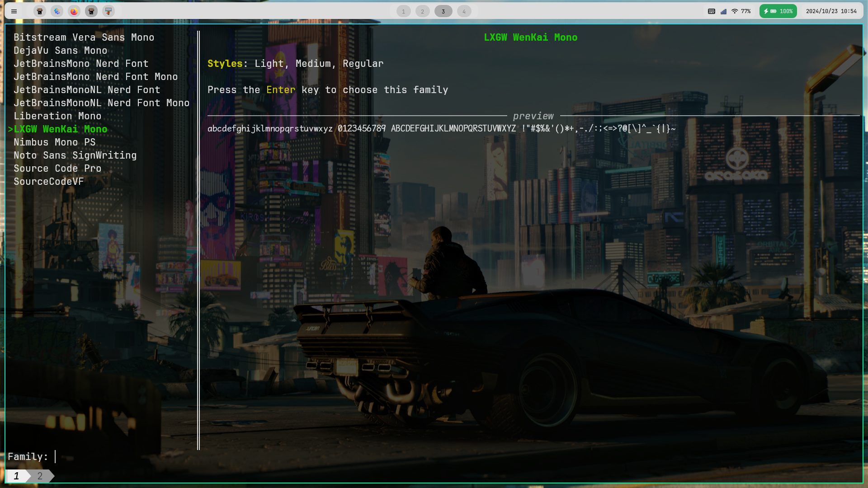Select Source Code Pro from font list
Image resolution: width=868 pixels, height=488 pixels.
57,168
